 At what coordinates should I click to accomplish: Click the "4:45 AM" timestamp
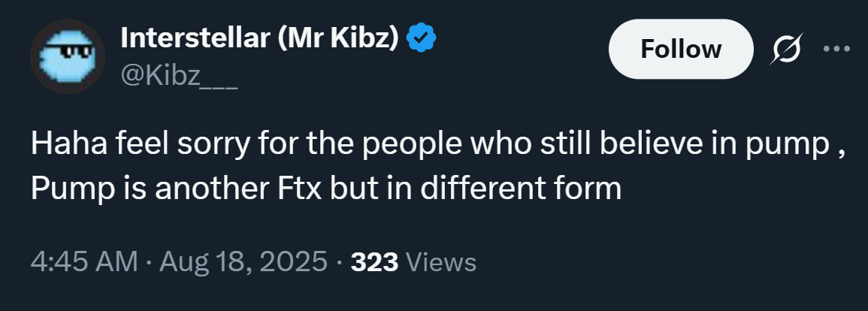tap(84, 262)
